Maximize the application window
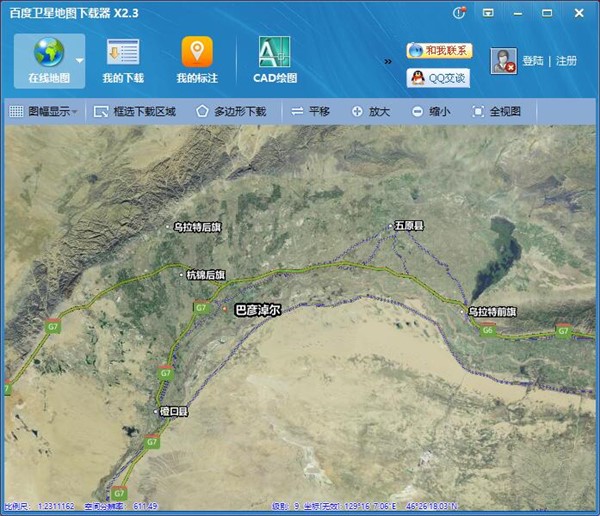 547,13
